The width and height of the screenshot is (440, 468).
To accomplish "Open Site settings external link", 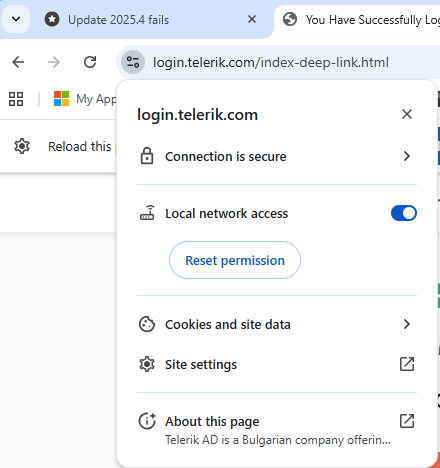I will coord(407,364).
